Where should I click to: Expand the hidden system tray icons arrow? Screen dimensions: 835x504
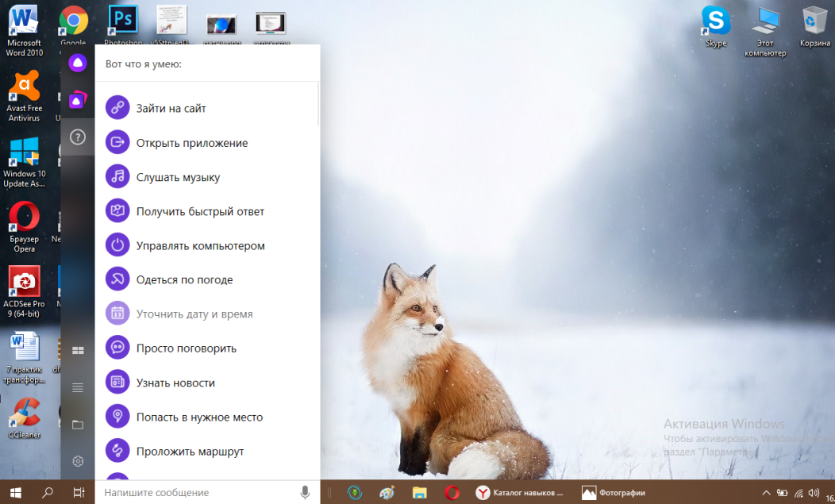[766, 493]
